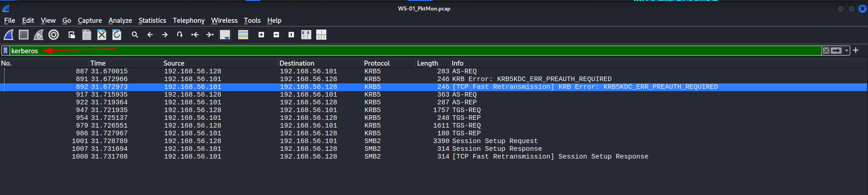
Task: Open capture options gear icon
Action: click(54, 35)
